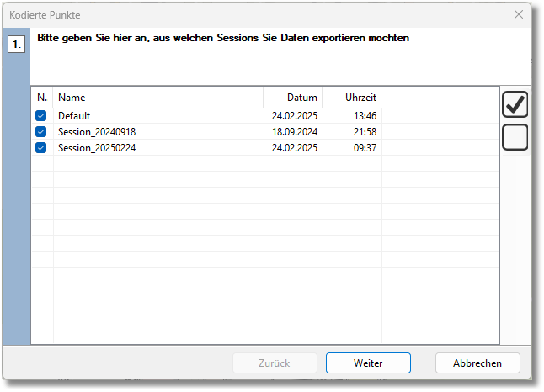
Task: Click the Zurück button
Action: tap(275, 363)
